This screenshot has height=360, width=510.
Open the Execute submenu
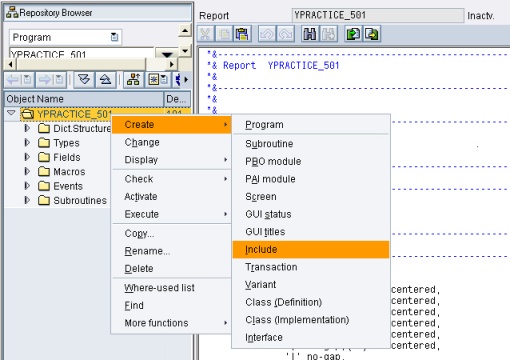point(171,214)
